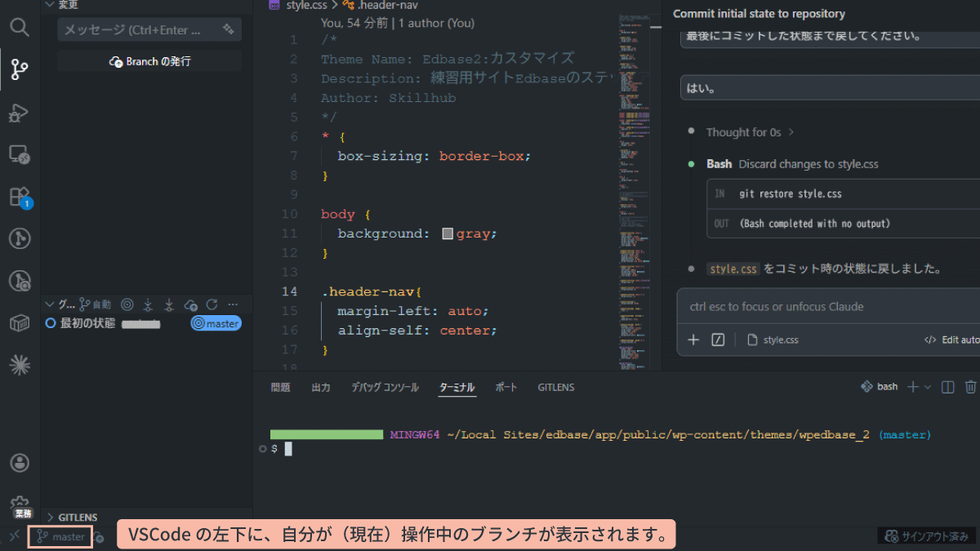Screen dimensions: 980x551
Task: Click the 'git restore style.css' command text
Action: pos(791,194)
